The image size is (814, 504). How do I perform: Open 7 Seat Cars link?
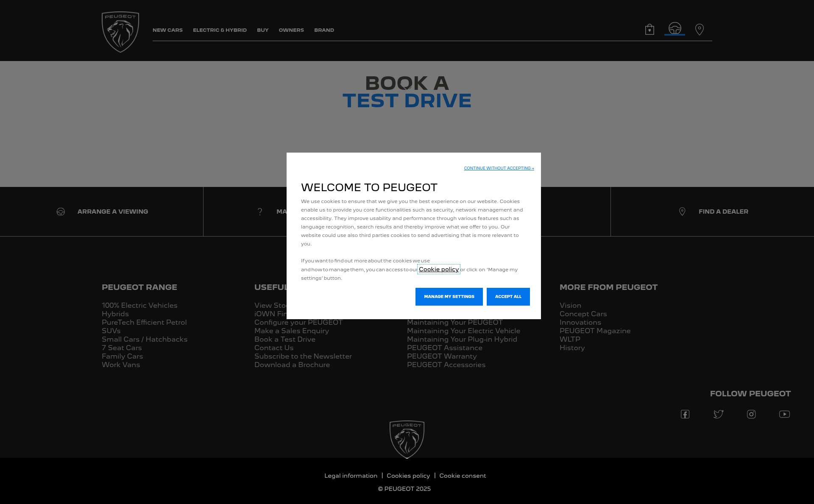(x=122, y=348)
